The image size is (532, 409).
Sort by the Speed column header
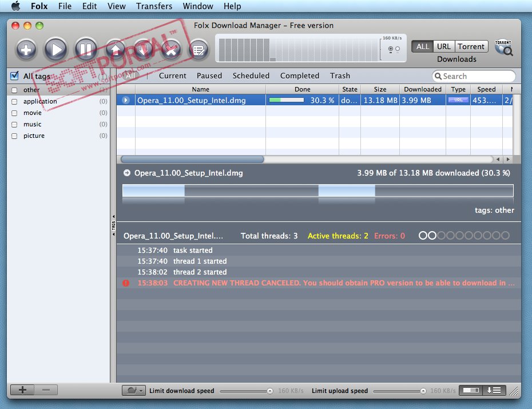point(486,89)
